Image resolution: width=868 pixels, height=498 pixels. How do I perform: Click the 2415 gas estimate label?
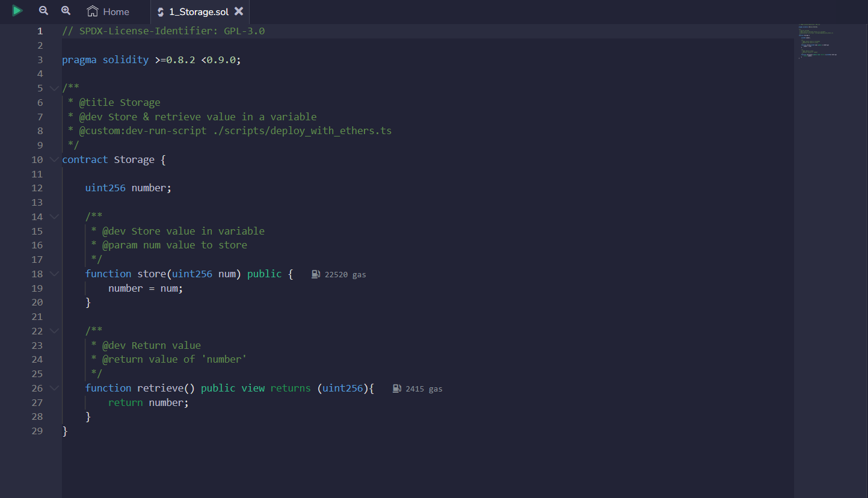tap(424, 389)
